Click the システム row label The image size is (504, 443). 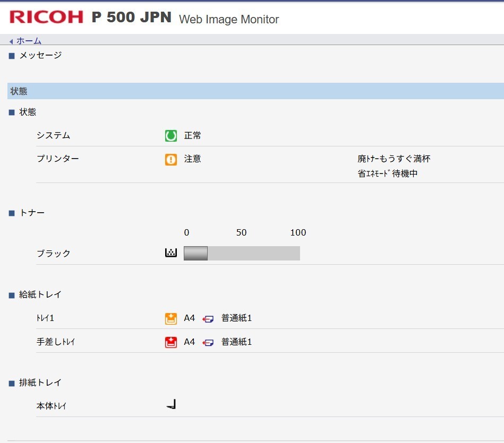click(x=53, y=135)
